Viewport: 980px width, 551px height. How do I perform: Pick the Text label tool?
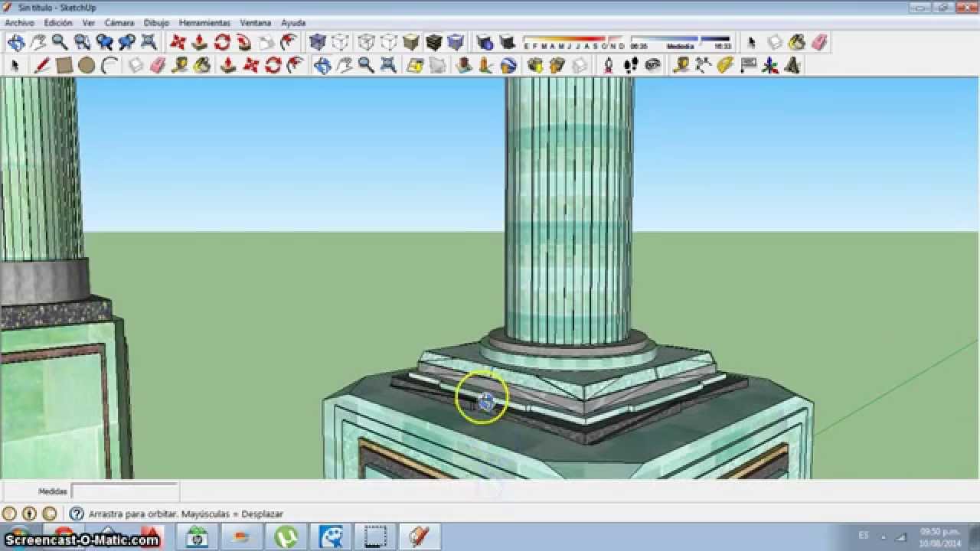click(x=747, y=66)
